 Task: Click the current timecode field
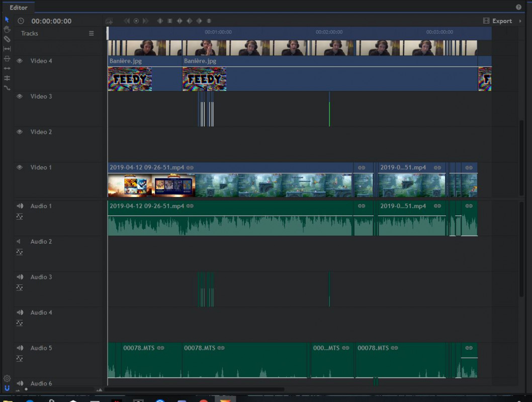[52, 21]
